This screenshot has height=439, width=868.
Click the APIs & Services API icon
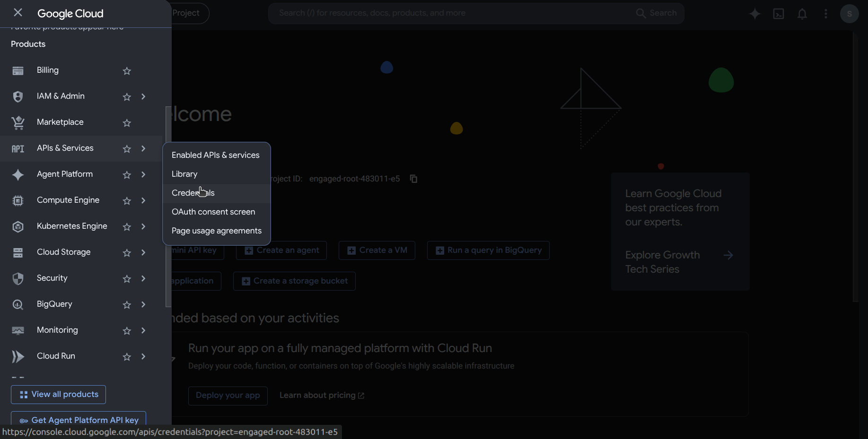pyautogui.click(x=18, y=149)
